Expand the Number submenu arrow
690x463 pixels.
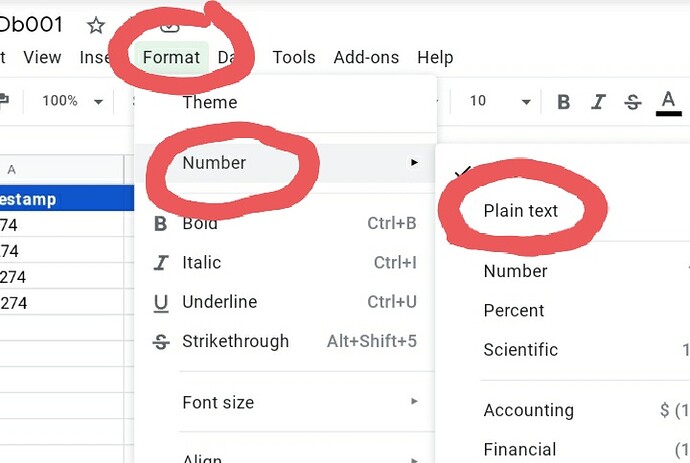point(414,162)
